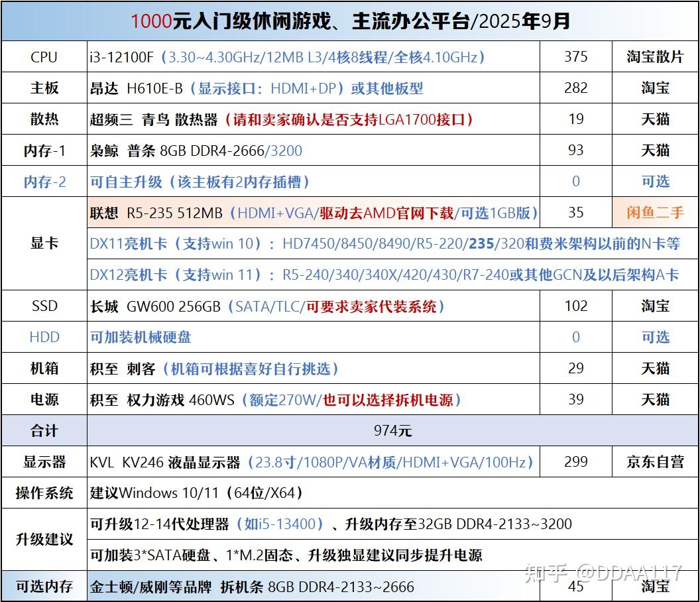Select the 京东自营 source cell

pyautogui.click(x=655, y=461)
